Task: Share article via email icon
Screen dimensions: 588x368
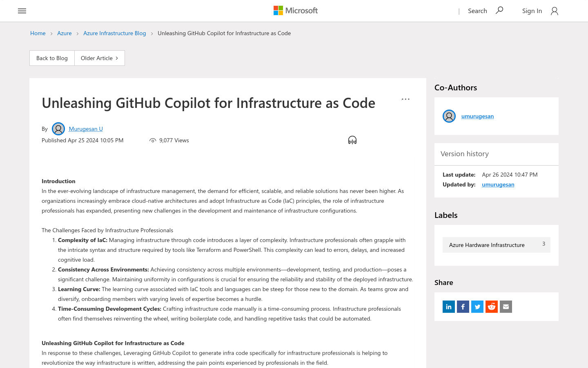Action: pos(506,307)
